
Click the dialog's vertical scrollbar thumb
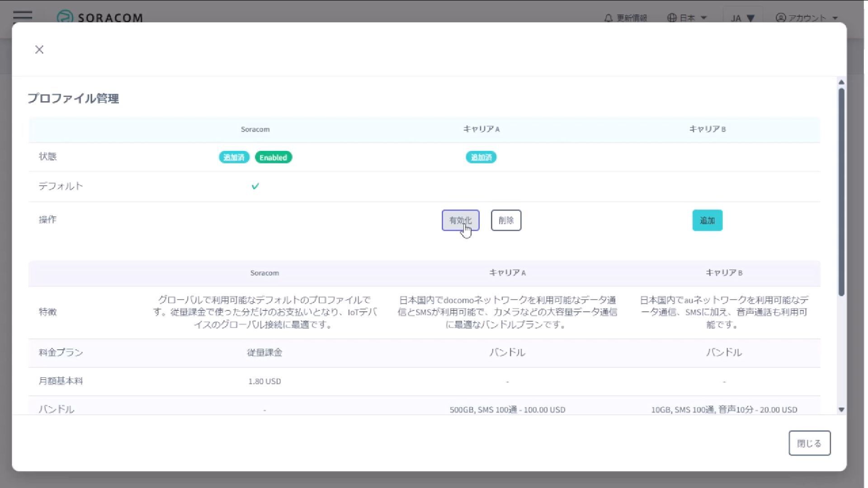pyautogui.click(x=841, y=192)
